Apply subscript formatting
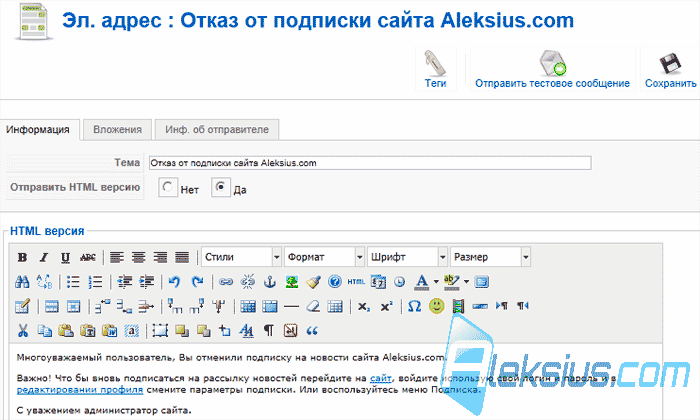 click(364, 306)
